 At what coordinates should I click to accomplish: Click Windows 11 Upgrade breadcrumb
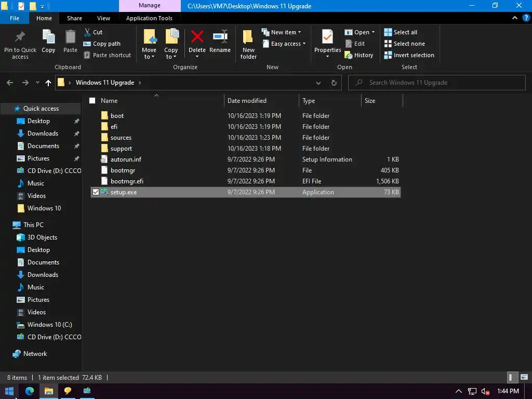[105, 83]
